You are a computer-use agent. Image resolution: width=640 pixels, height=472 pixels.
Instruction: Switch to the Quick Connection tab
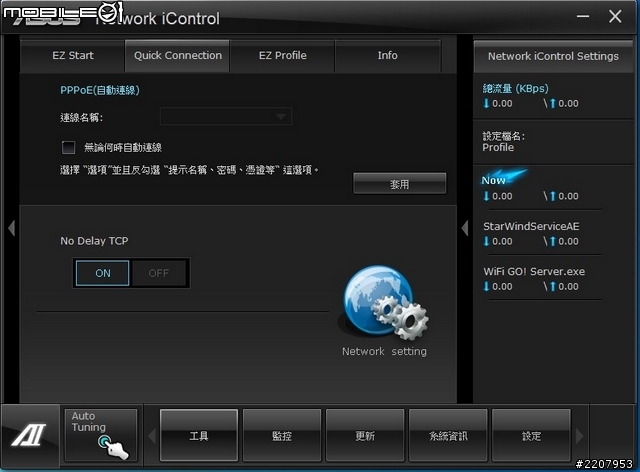pos(178,56)
